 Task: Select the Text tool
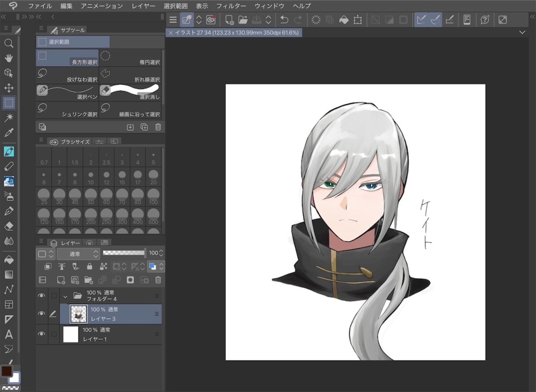[9, 334]
